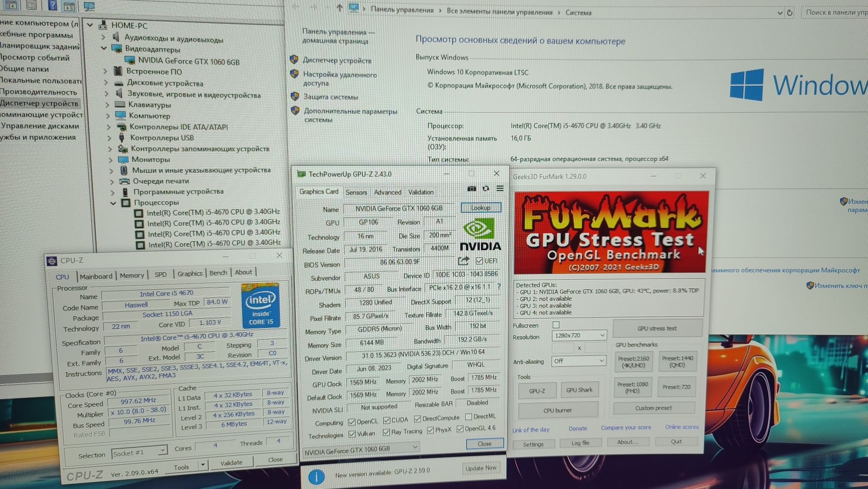Click the Intel Core i5 logo in CPU-Z
868x489 pixels.
click(260, 305)
